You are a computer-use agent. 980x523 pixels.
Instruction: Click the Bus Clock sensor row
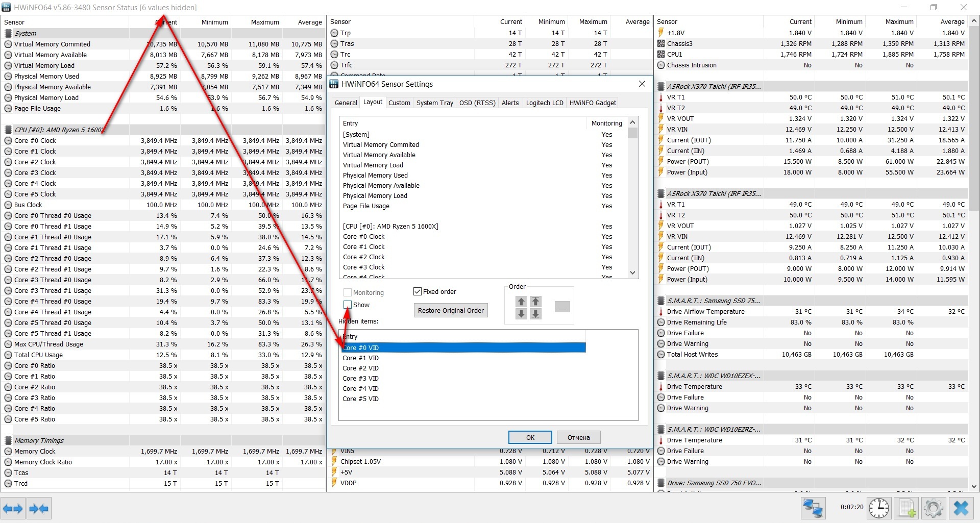coord(163,205)
